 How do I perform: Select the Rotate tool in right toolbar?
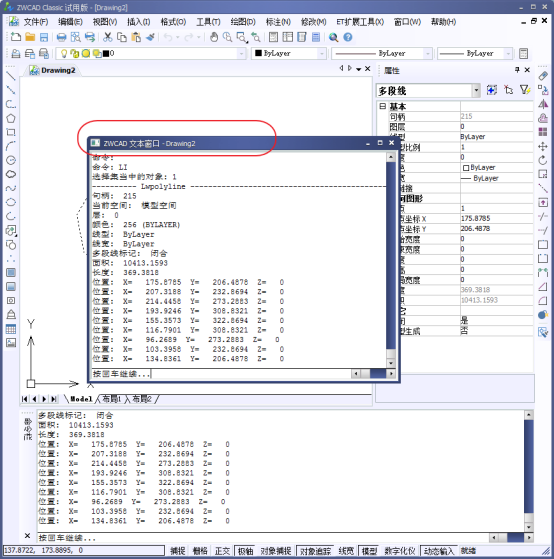543,160
